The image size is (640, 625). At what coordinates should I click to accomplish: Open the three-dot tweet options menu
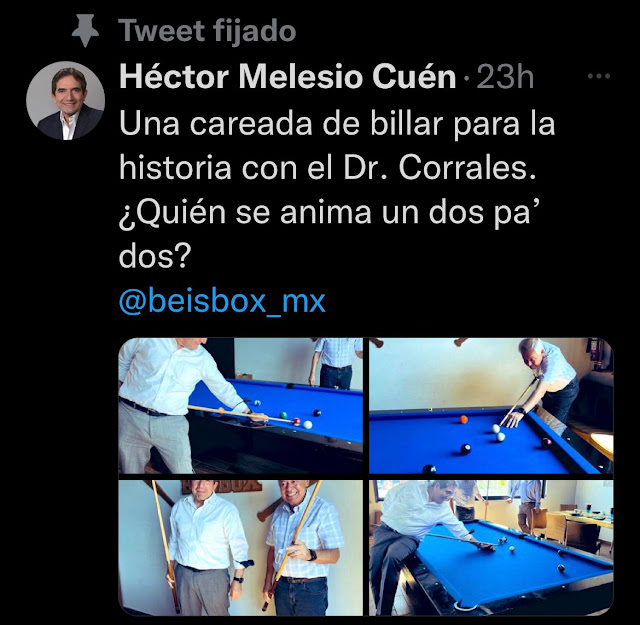[x=599, y=76]
